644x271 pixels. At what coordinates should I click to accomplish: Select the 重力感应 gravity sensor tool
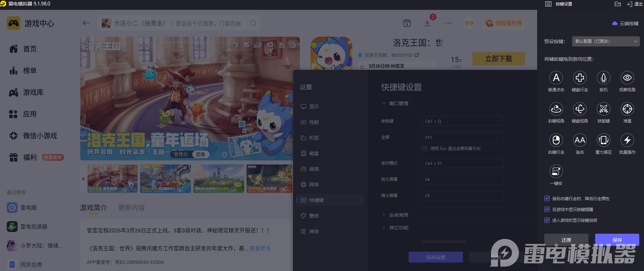pyautogui.click(x=604, y=140)
